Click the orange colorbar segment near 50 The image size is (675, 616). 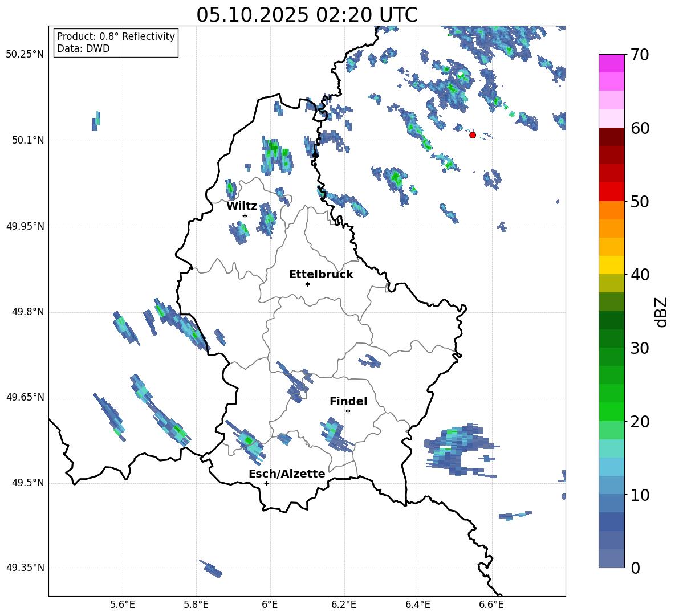click(x=611, y=210)
